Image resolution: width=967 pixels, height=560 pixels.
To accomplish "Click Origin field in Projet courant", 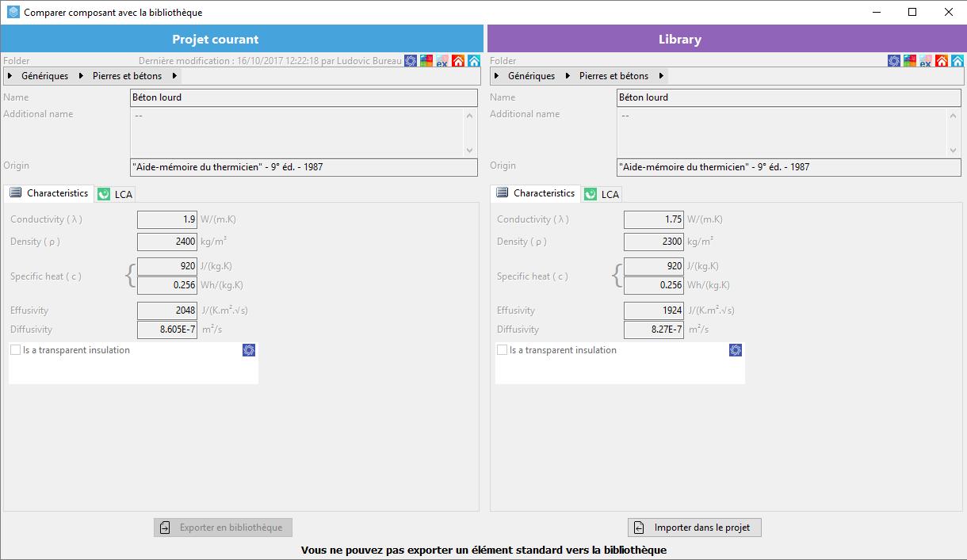I will 304,167.
